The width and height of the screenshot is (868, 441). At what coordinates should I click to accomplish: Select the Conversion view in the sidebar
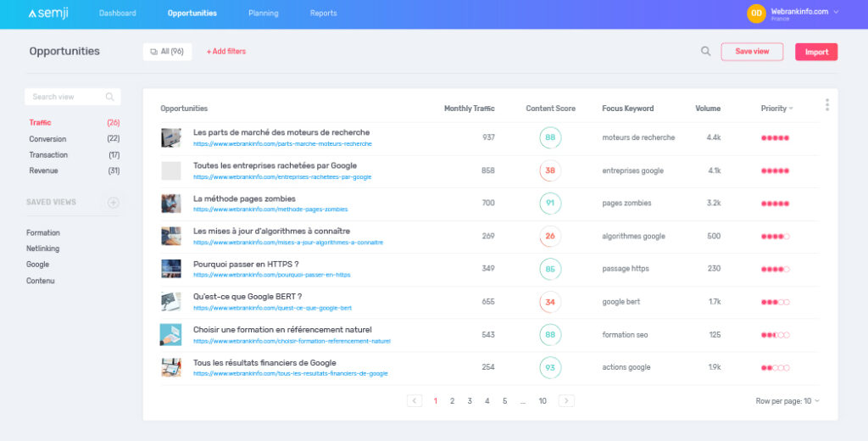click(47, 139)
